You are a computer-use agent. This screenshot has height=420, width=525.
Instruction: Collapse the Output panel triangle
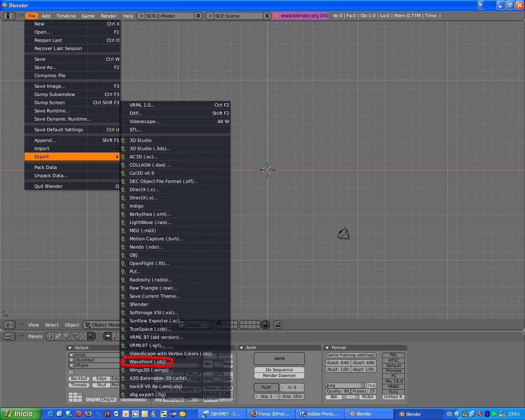coord(70,348)
